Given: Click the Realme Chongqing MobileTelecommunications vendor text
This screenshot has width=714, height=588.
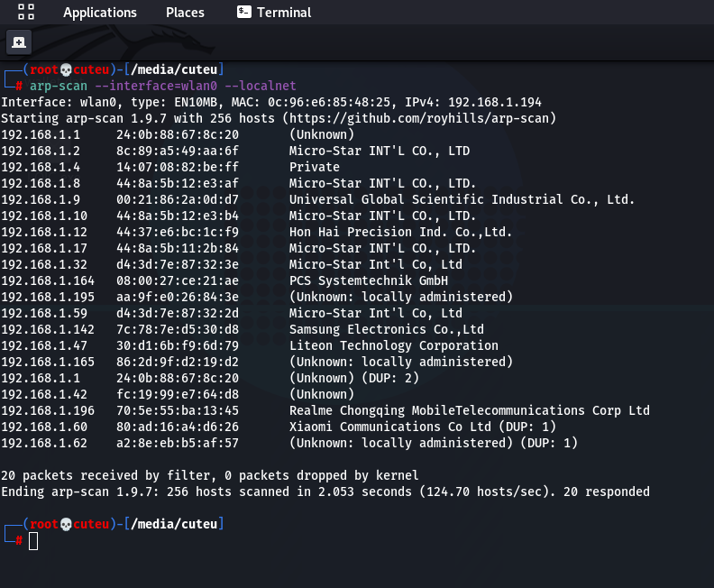Looking at the screenshot, I should [469, 410].
